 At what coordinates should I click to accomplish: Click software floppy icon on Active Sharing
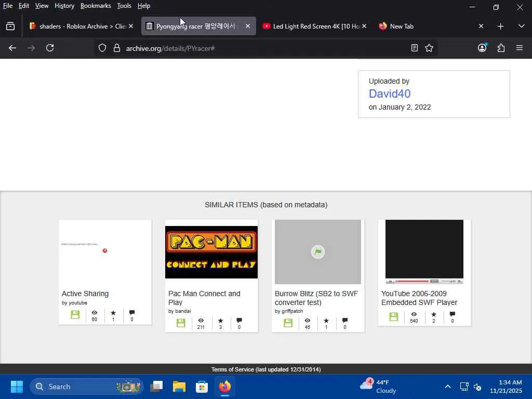75,314
